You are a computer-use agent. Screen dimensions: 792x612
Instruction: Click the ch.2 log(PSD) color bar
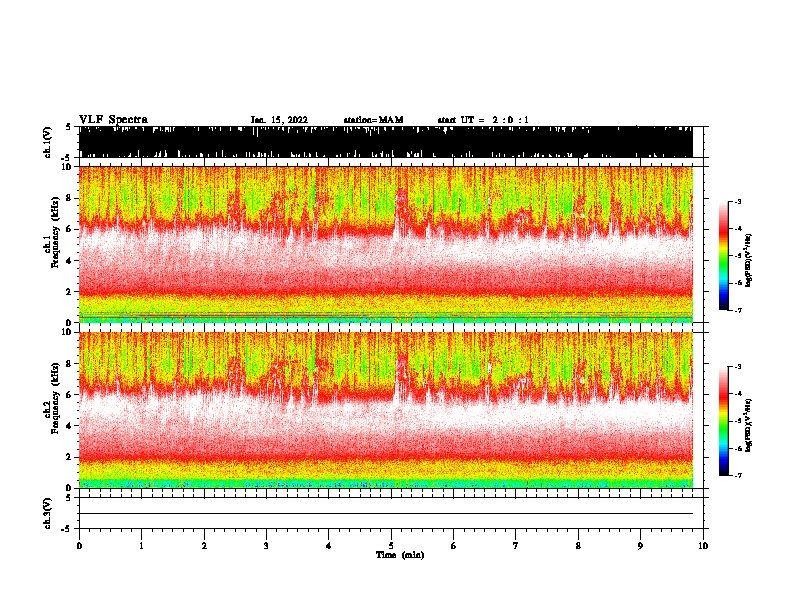click(724, 421)
